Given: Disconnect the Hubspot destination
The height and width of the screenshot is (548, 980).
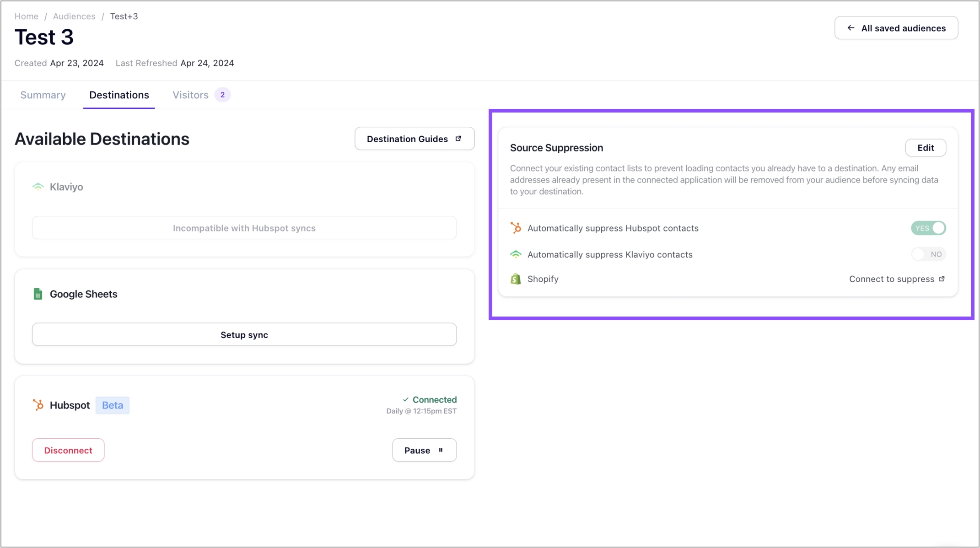Looking at the screenshot, I should (68, 450).
